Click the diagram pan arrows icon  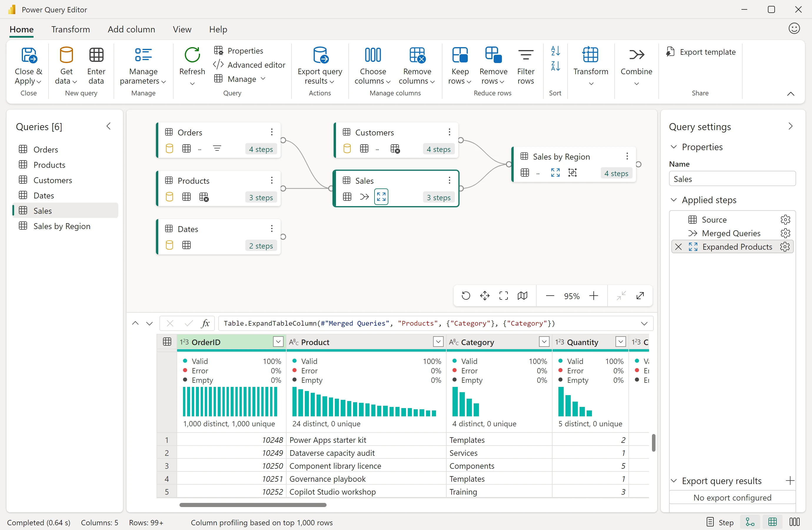pyautogui.click(x=485, y=295)
